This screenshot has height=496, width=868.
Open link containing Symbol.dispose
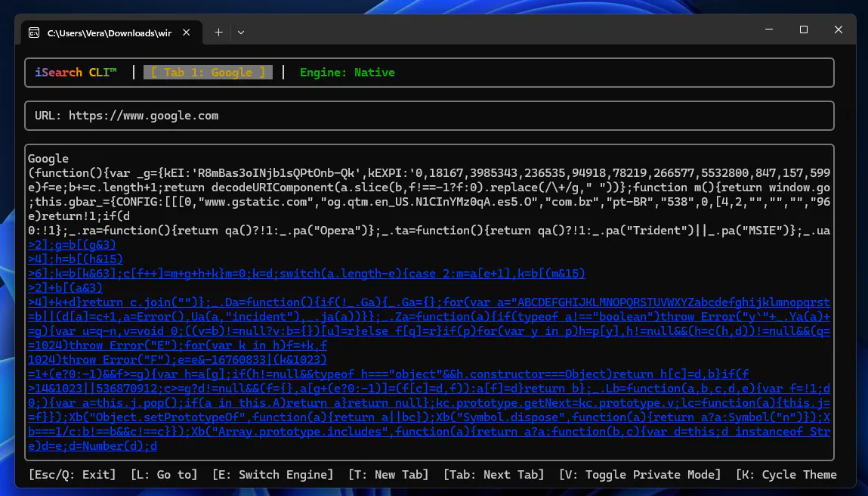tap(429, 417)
